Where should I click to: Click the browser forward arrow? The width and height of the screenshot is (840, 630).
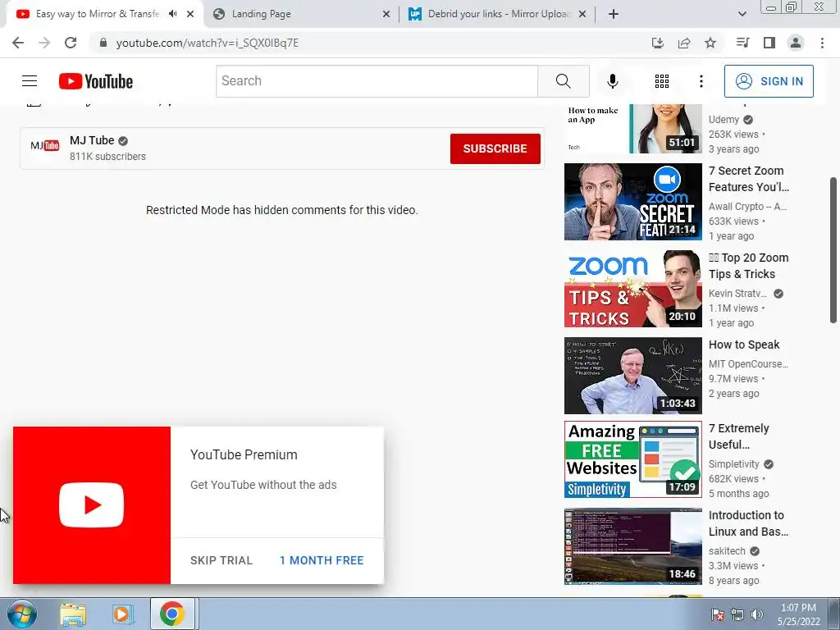coord(44,43)
